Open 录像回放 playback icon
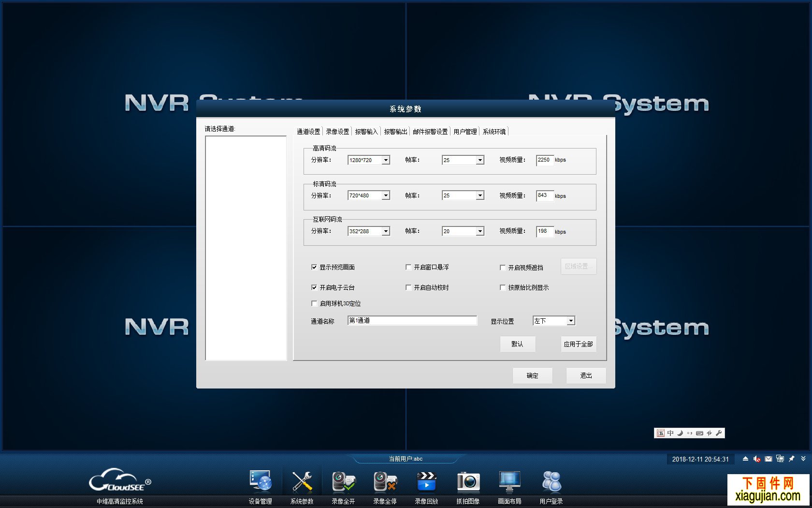Image resolution: width=812 pixels, height=508 pixels. tap(426, 482)
